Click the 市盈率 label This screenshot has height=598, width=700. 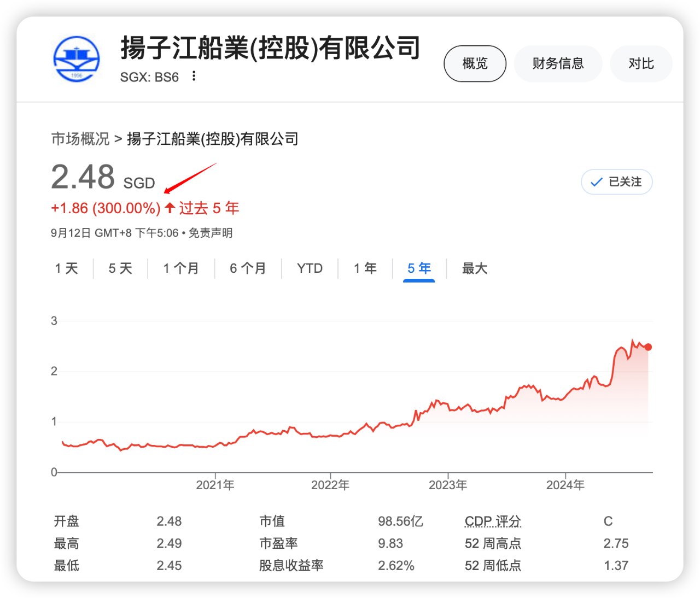(278, 543)
